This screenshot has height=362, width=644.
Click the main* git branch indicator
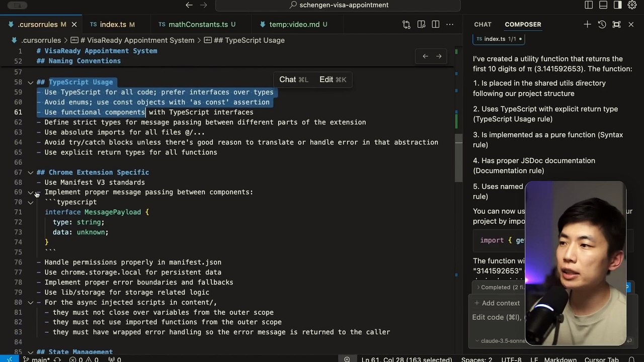tap(37, 359)
